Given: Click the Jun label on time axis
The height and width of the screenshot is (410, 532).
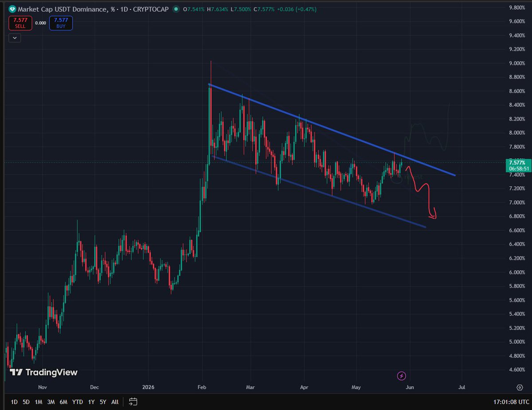Looking at the screenshot, I should tap(410, 387).
